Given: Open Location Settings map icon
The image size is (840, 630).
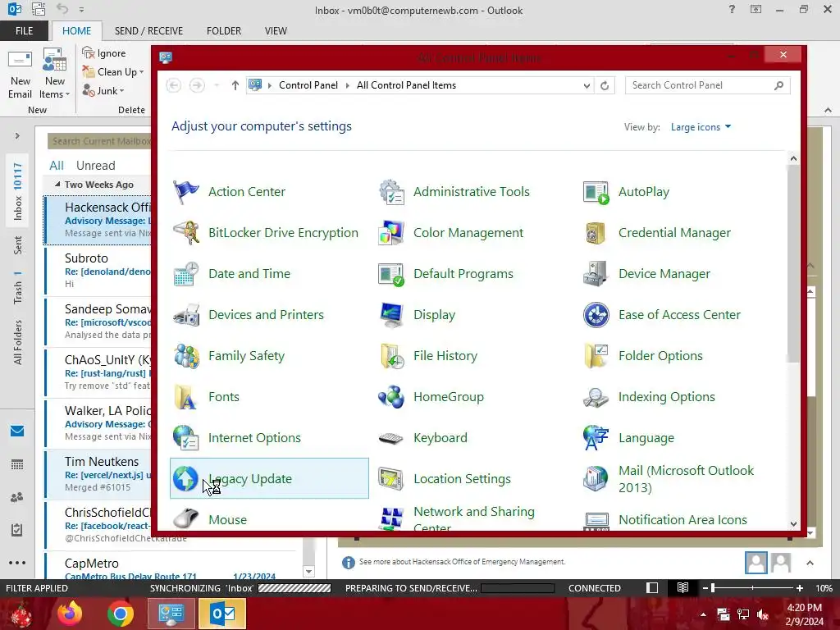Looking at the screenshot, I should (x=391, y=479).
